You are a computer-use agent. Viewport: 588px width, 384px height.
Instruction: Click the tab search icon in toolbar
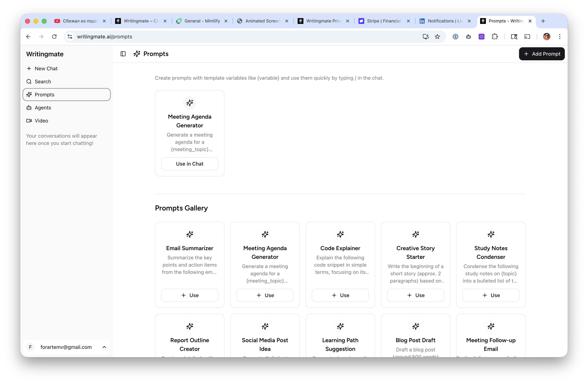click(x=514, y=37)
